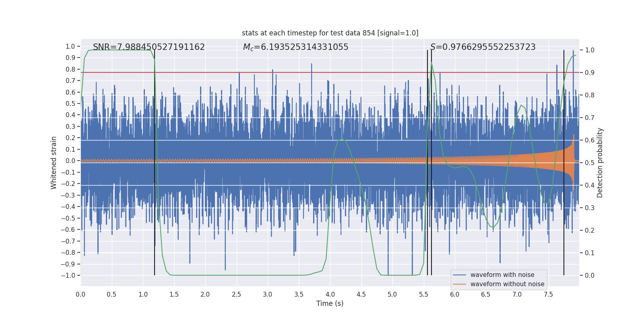Image resolution: width=644 pixels, height=322 pixels.
Task: Click the 0.1 tick on the Detection probability axis
Action: [x=590, y=253]
